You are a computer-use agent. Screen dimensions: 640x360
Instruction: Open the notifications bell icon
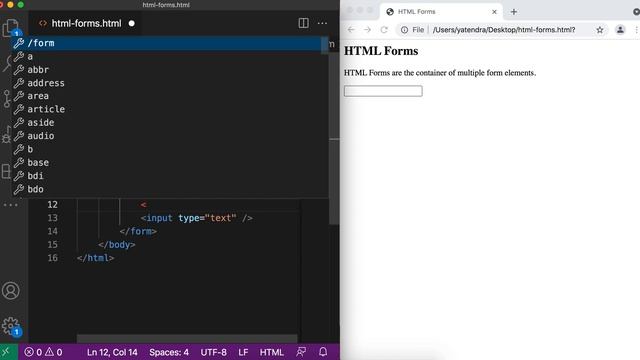[323, 352]
